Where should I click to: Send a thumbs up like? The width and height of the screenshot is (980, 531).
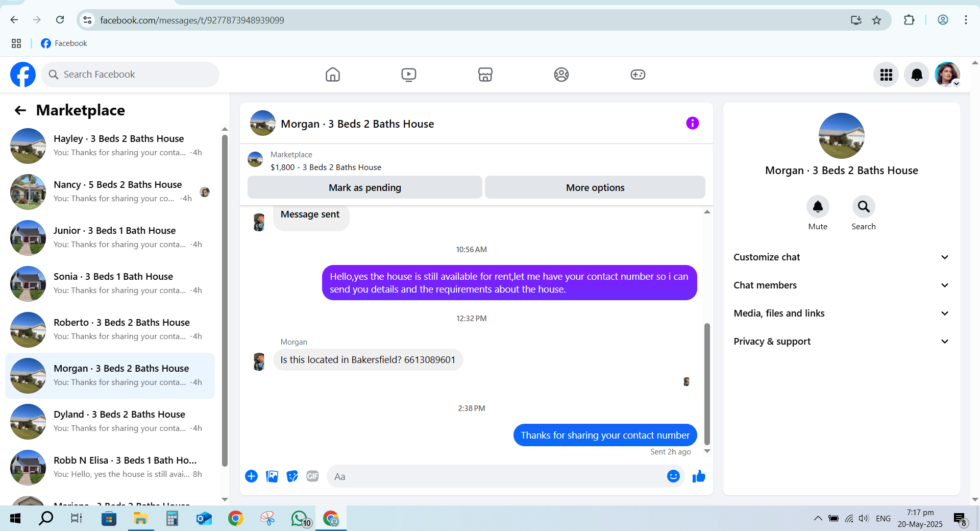(699, 476)
